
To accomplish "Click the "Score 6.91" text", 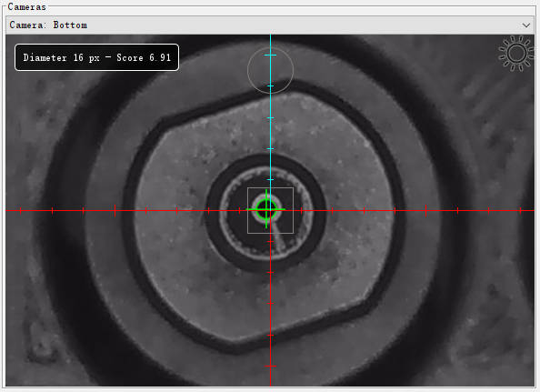I will [x=144, y=57].
